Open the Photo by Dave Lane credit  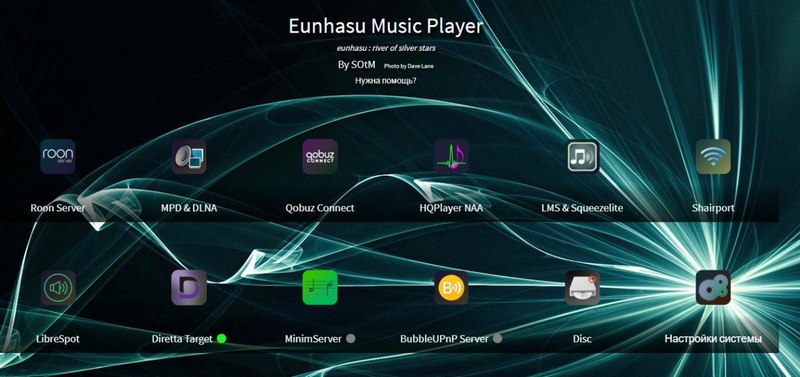tap(409, 66)
